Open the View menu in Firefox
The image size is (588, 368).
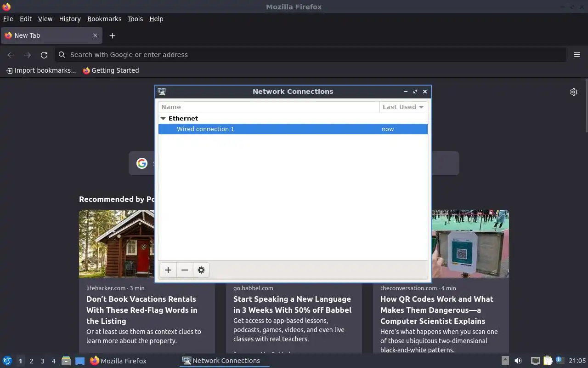tap(45, 19)
